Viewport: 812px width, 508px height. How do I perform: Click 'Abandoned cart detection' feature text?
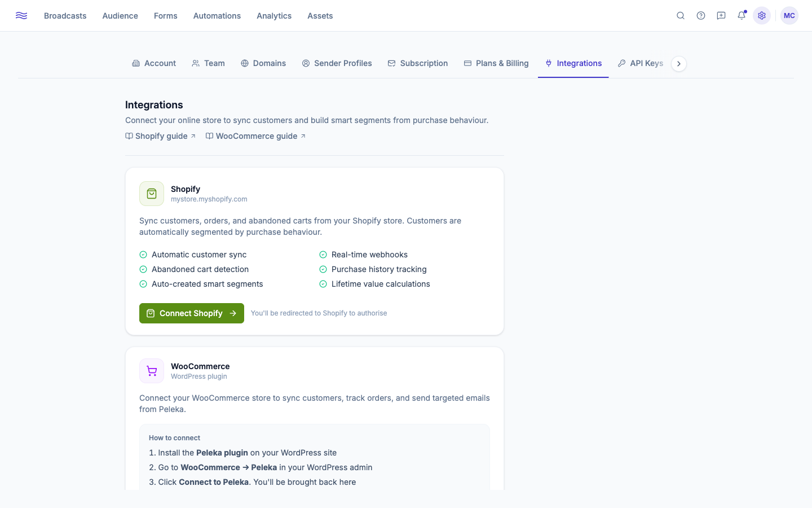pos(200,269)
